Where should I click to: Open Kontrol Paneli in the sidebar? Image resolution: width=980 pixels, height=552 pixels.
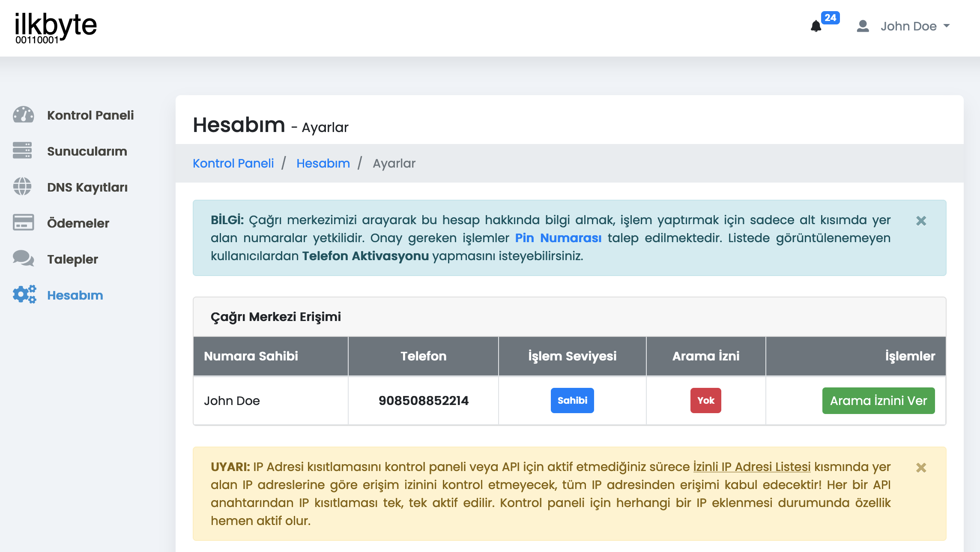90,115
